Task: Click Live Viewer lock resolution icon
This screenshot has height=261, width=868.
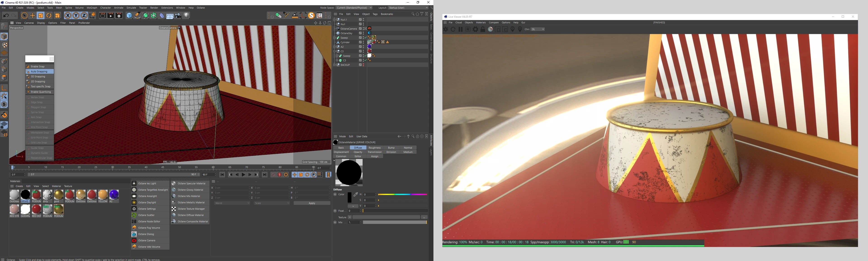Action: (483, 29)
